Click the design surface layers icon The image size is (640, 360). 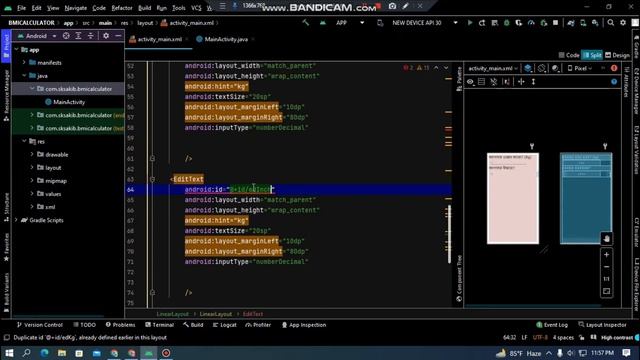tap(528, 68)
